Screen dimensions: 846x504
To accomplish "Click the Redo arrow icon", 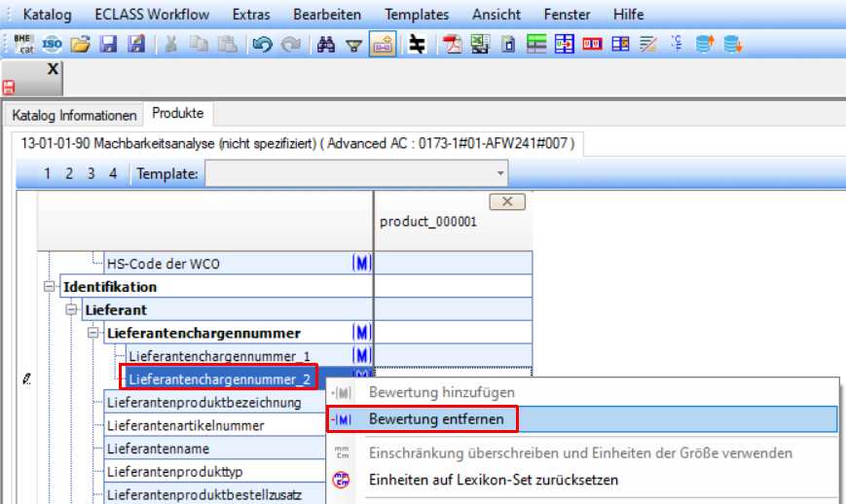I will point(291,44).
